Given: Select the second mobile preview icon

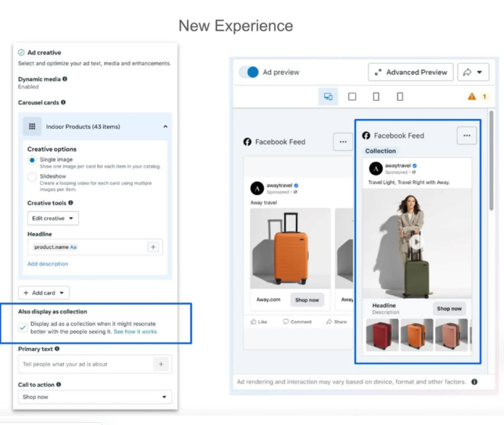Looking at the screenshot, I should click(400, 96).
